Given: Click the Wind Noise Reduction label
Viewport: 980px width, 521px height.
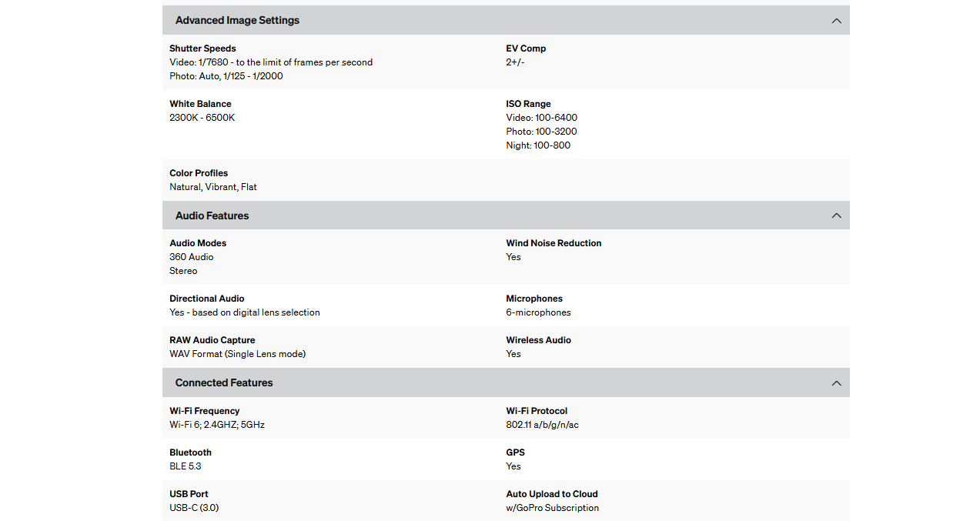Looking at the screenshot, I should point(554,243).
